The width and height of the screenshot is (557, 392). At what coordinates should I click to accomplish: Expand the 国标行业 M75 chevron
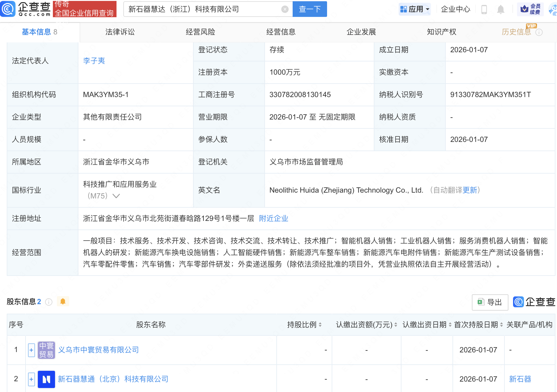(116, 196)
